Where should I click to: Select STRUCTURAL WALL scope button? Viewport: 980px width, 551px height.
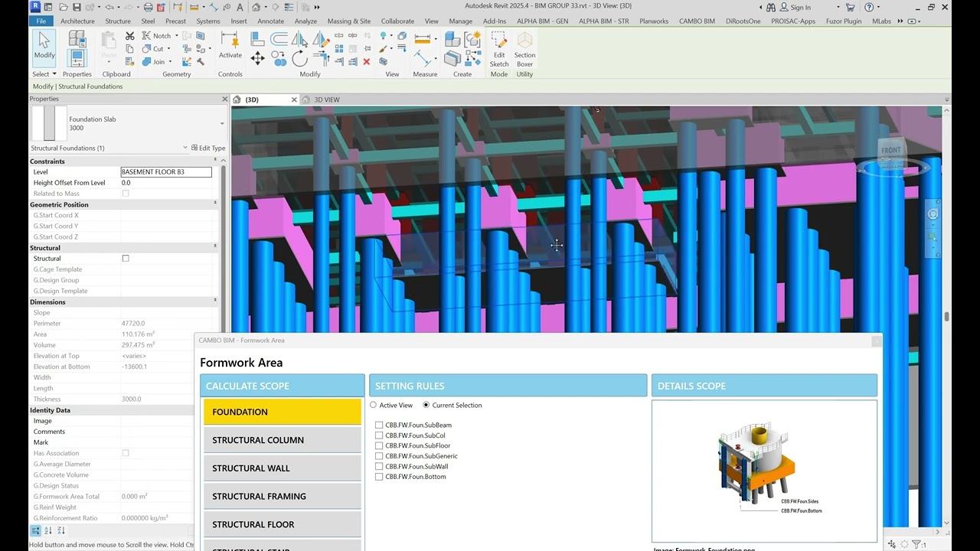[x=283, y=468]
